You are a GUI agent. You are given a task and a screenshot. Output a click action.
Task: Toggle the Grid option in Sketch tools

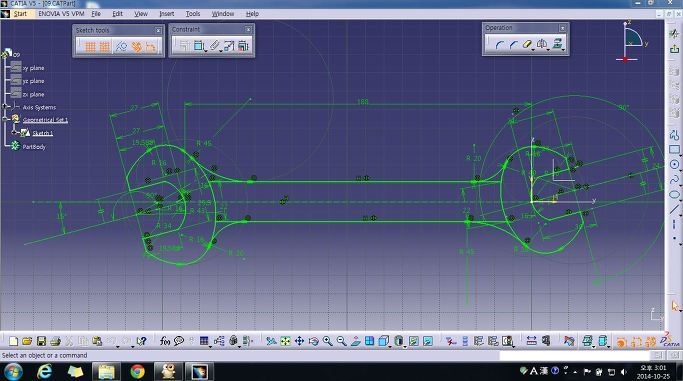[x=90, y=46]
